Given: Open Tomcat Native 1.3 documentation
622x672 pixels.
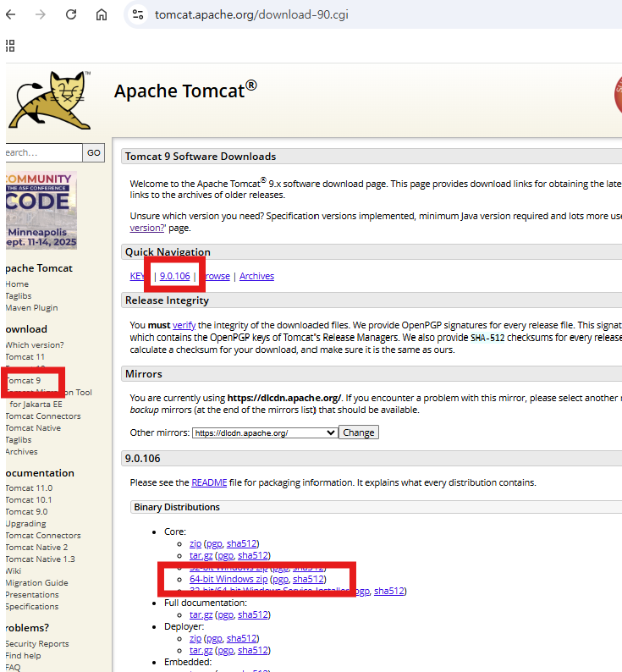Looking at the screenshot, I should click(41, 559).
